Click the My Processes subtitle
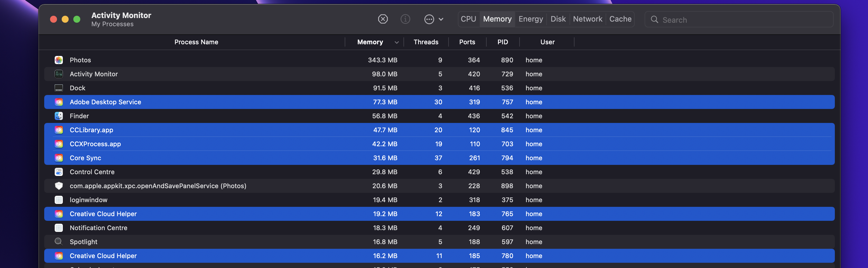 pyautogui.click(x=112, y=24)
